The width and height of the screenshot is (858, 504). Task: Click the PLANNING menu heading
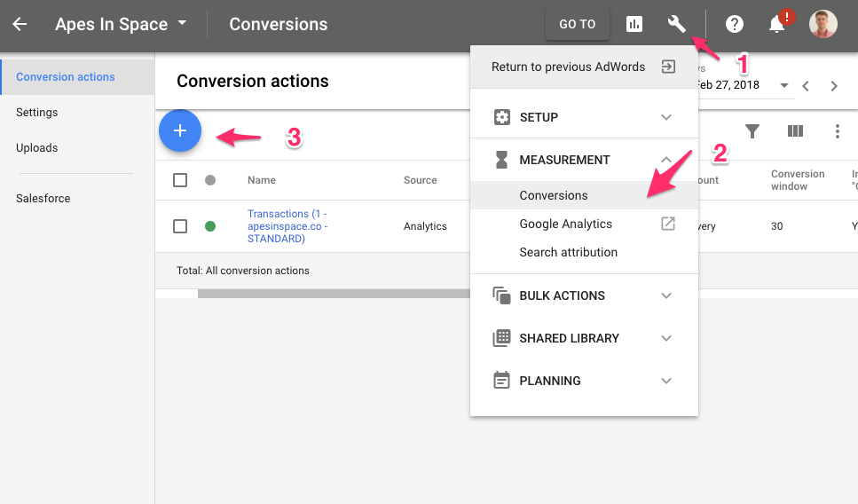tap(550, 381)
